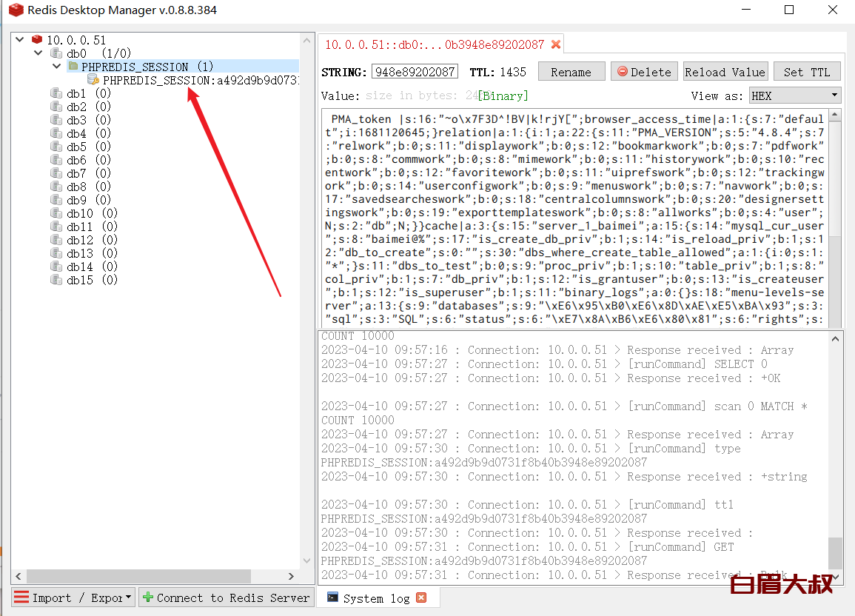Click the db1 database icon

click(56, 93)
